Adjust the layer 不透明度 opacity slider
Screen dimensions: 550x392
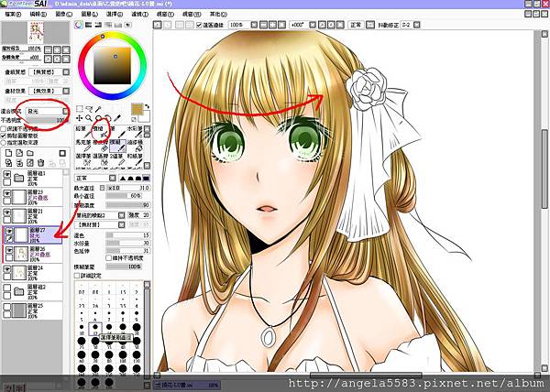(x=47, y=120)
